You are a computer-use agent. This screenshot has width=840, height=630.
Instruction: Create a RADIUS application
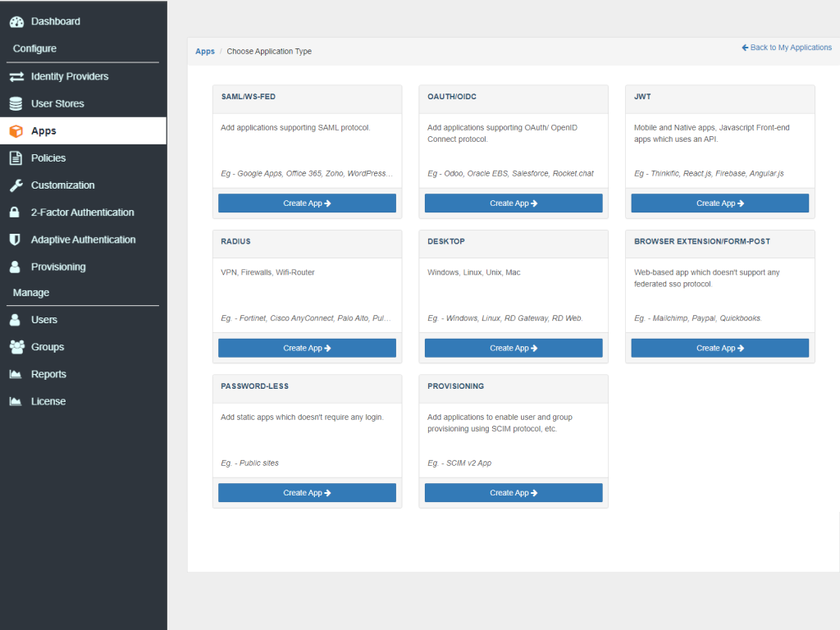[307, 348]
